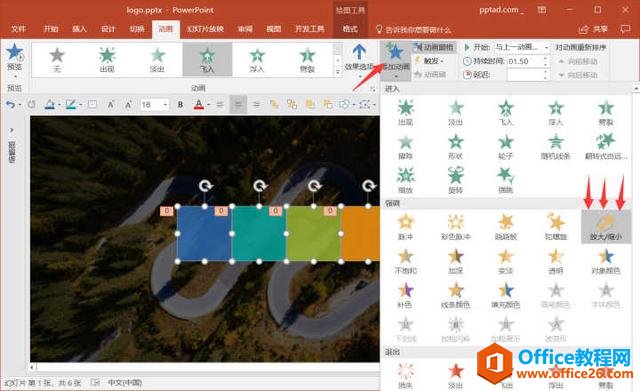This screenshot has width=640, height=391.
Task: Select Desaturate (不饱和) emphasis effect
Action: pyautogui.click(x=405, y=261)
